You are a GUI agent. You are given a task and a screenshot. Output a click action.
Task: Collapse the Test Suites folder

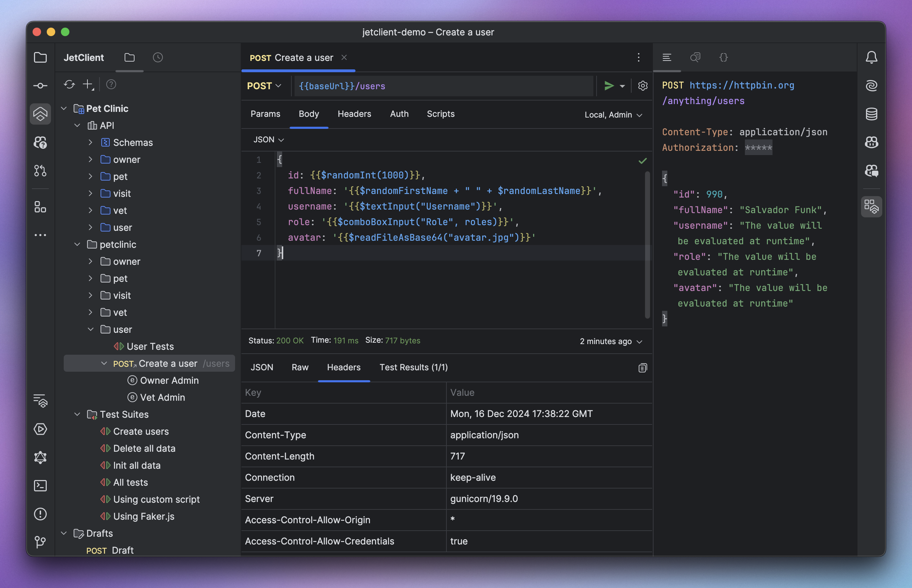(77, 414)
